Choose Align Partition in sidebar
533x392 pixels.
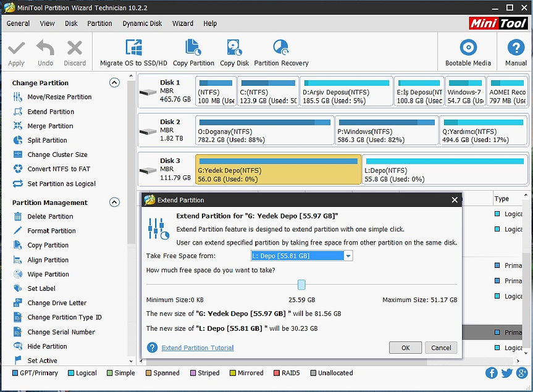coord(41,260)
